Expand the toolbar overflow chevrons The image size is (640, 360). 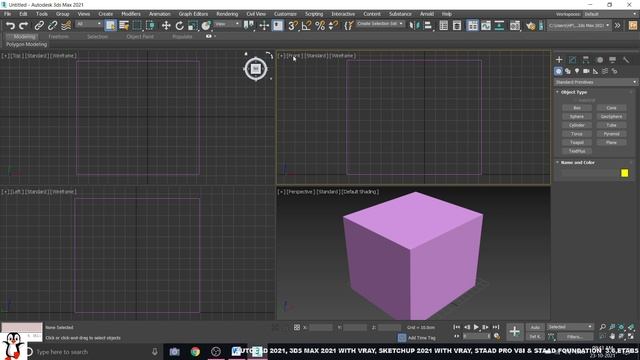(x=618, y=25)
